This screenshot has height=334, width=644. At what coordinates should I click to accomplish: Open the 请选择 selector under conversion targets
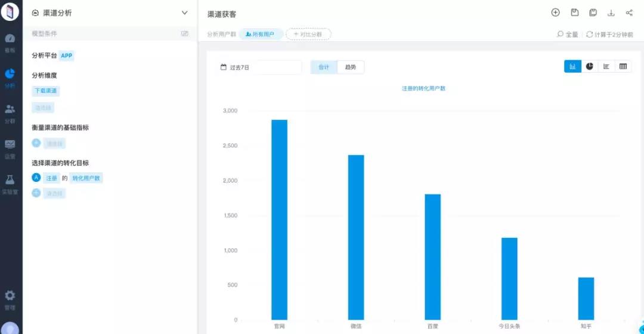[54, 193]
